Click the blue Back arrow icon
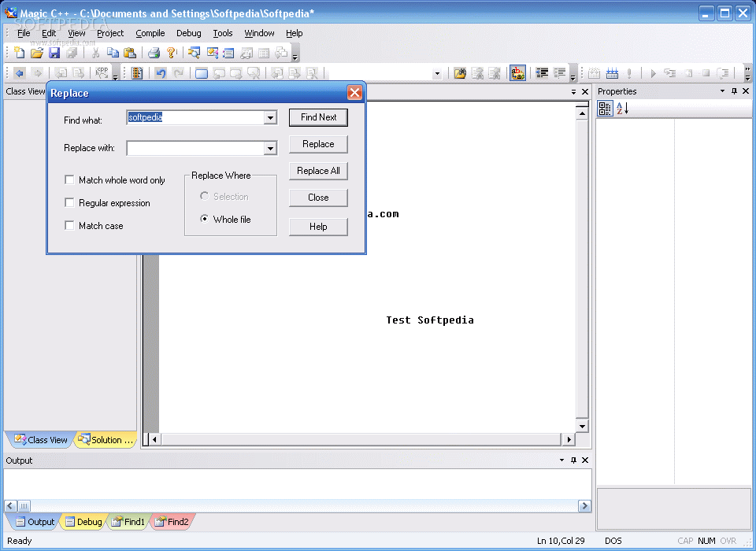 [x=20, y=73]
